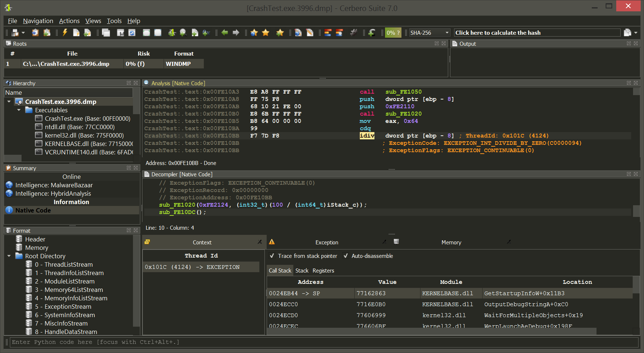Collapse the Root Directory tree node
This screenshot has height=353, width=644.
pyautogui.click(x=9, y=256)
